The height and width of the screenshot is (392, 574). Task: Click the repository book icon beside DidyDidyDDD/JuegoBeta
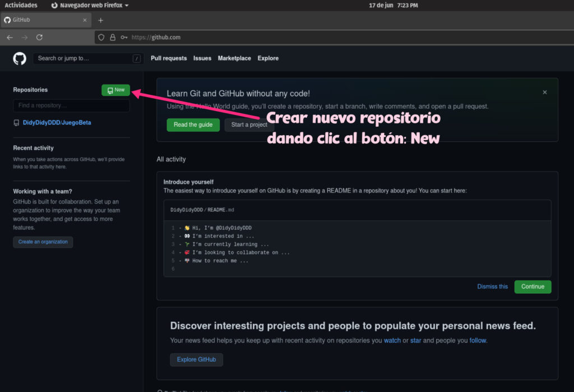(x=16, y=122)
